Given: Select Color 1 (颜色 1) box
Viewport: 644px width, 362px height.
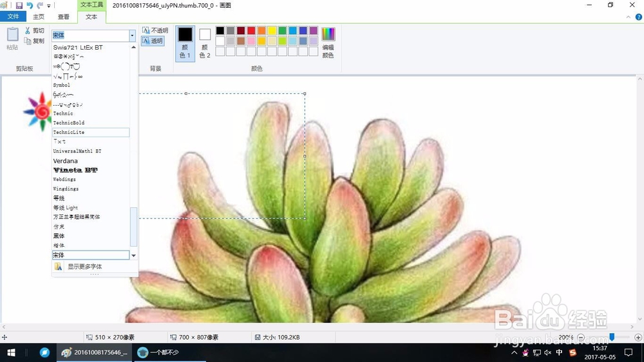Looking at the screenshot, I should 185,43.
